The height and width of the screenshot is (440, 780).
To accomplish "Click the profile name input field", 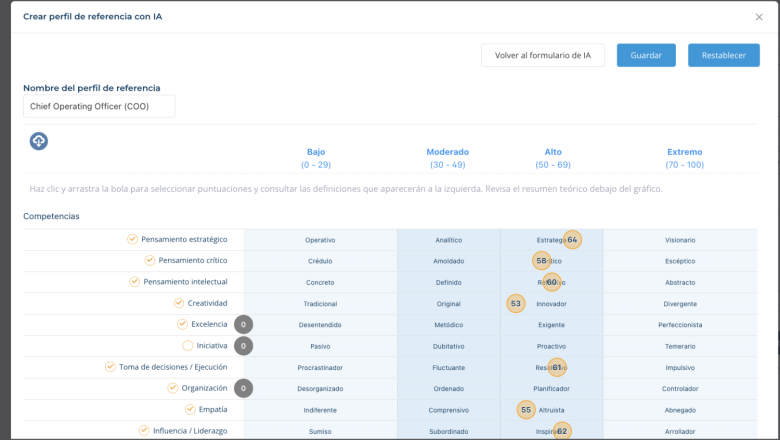I will click(x=99, y=106).
